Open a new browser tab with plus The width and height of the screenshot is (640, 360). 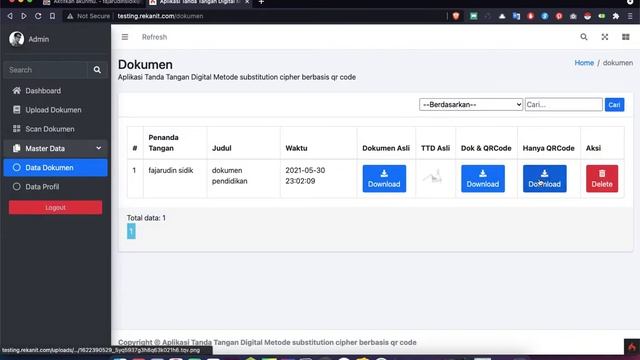point(261,2)
